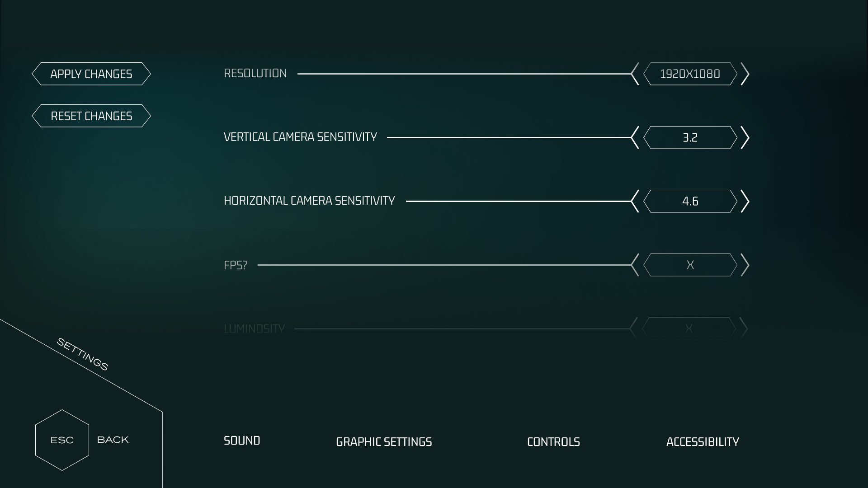Click the right chevron of FPS option
This screenshot has height=488, width=868.
point(745,265)
